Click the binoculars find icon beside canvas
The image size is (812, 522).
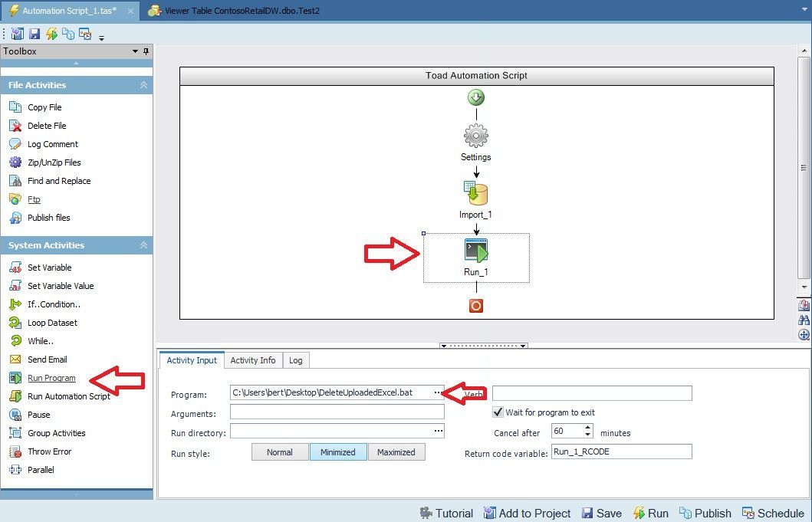[x=804, y=320]
